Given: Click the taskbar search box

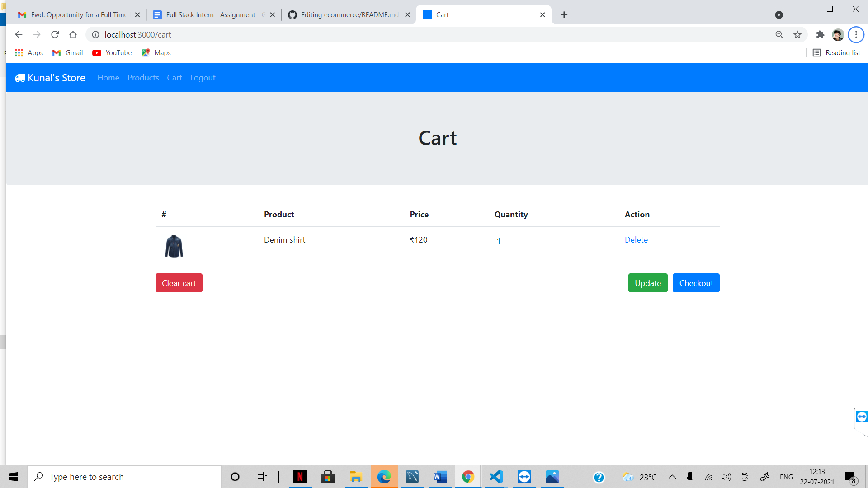Looking at the screenshot, I should 124,477.
